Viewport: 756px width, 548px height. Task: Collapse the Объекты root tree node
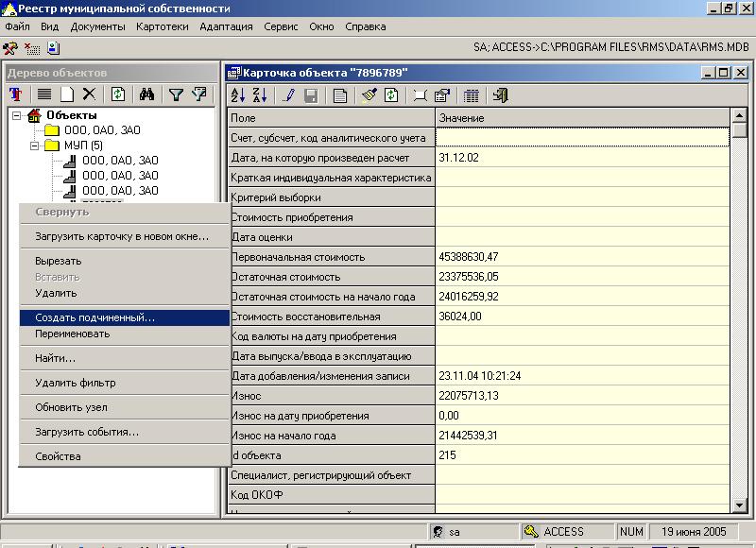(x=17, y=115)
